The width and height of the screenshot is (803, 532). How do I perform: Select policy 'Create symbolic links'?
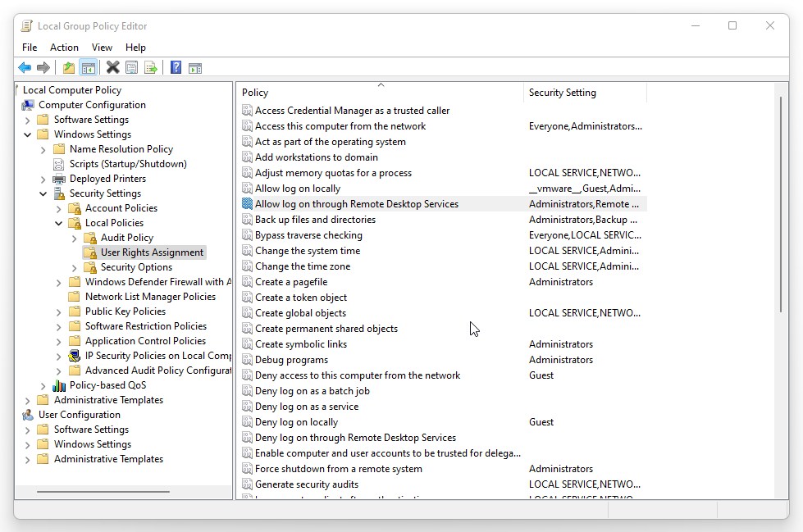click(x=301, y=344)
